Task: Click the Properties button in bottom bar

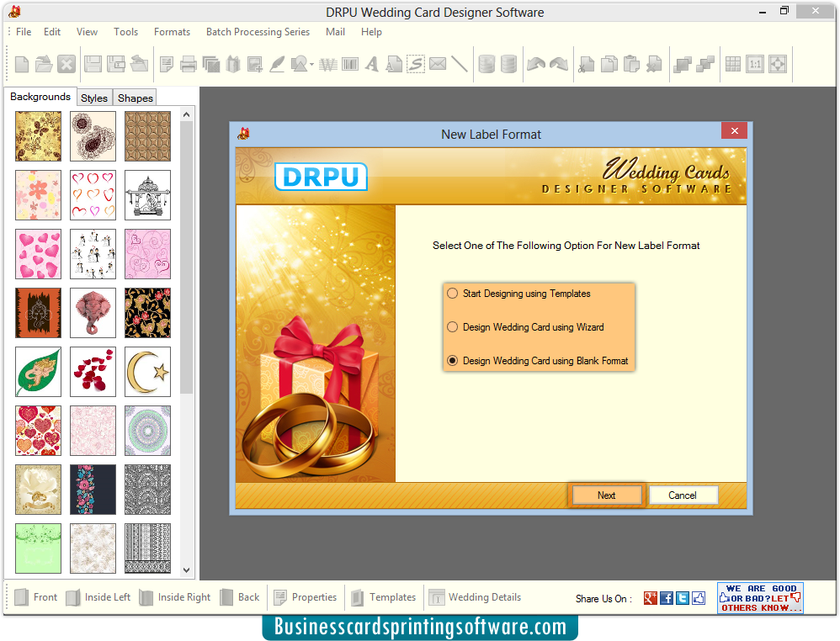Action: click(x=306, y=597)
